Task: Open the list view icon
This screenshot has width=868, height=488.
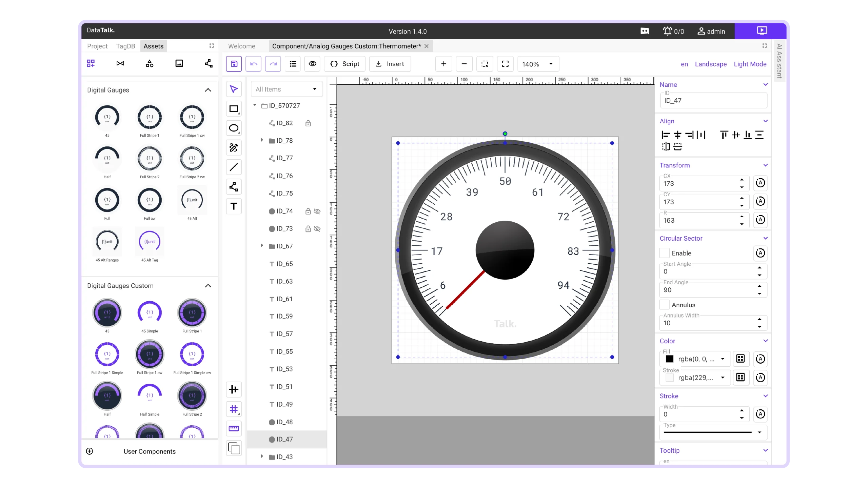Action: pos(293,64)
